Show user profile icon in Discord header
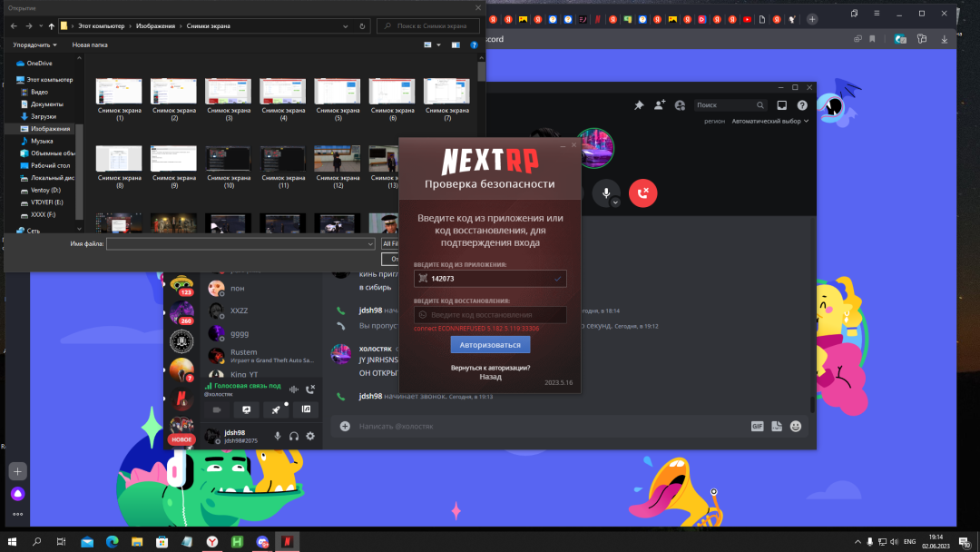The width and height of the screenshot is (980, 552). 680,105
